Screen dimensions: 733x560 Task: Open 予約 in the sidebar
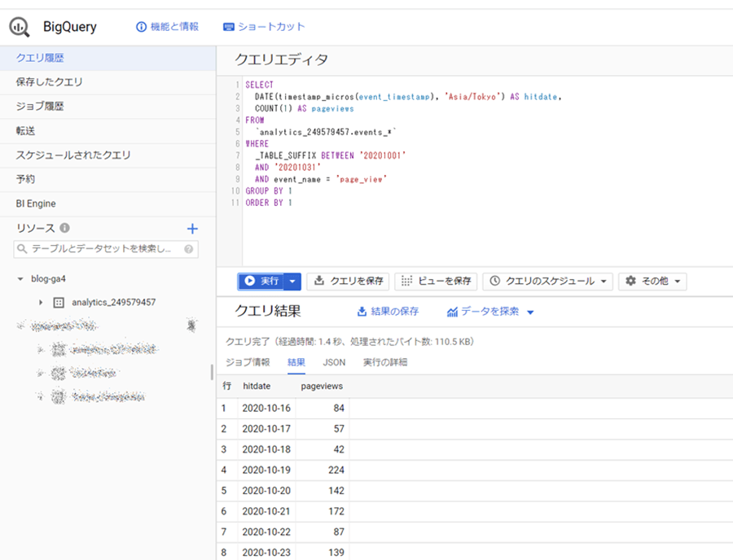(x=108, y=179)
